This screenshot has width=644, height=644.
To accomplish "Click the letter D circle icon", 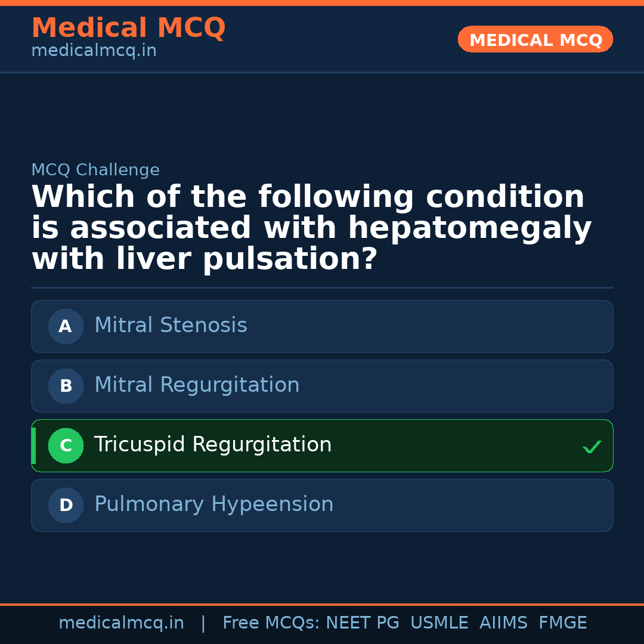I will [x=66, y=505].
